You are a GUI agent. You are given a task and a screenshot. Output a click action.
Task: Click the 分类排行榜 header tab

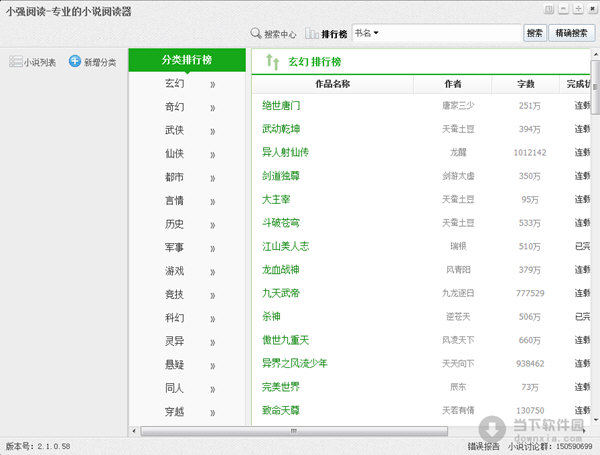[x=187, y=60]
